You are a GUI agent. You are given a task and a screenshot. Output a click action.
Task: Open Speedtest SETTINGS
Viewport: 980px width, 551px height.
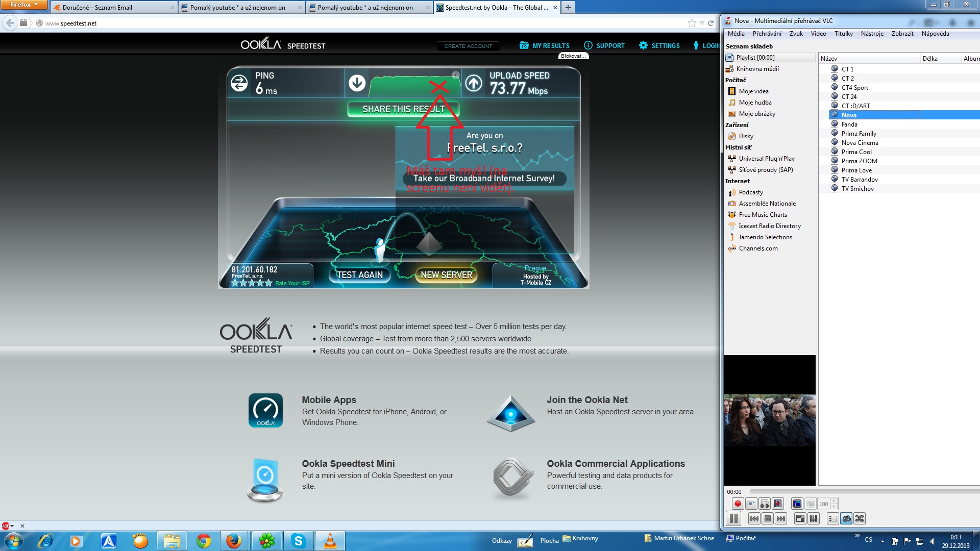coord(659,45)
